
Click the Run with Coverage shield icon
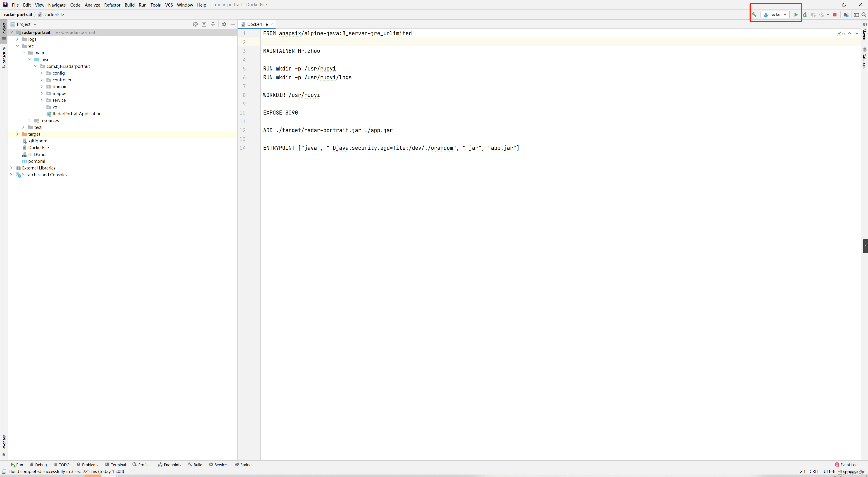813,14
